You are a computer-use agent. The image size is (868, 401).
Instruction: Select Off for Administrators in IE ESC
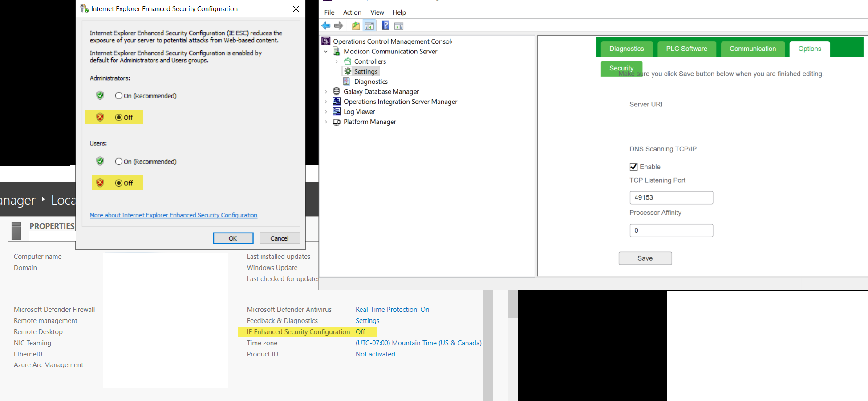pyautogui.click(x=118, y=117)
